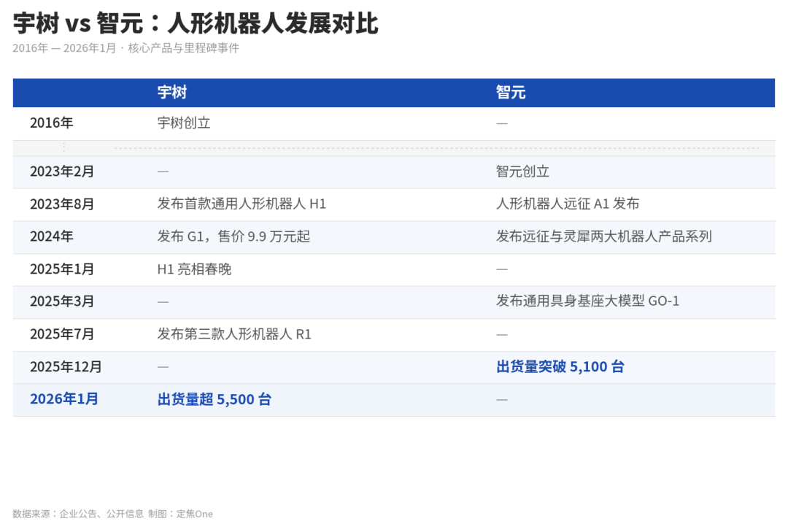Click the highlighted 出货量超 5,500 台 text
The height and width of the screenshot is (532, 788).
point(215,399)
